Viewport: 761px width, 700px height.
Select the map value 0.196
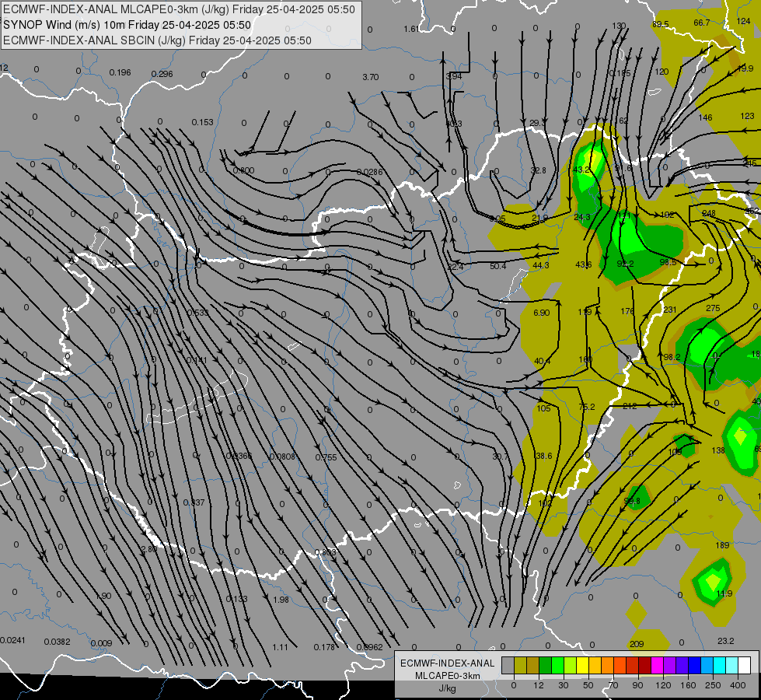(x=120, y=72)
